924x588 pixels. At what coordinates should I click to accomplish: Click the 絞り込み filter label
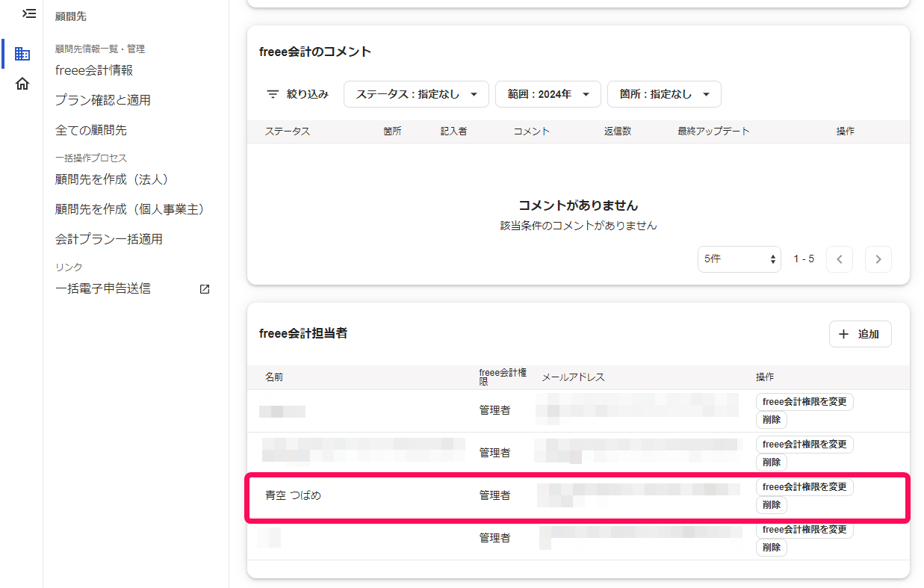point(308,94)
